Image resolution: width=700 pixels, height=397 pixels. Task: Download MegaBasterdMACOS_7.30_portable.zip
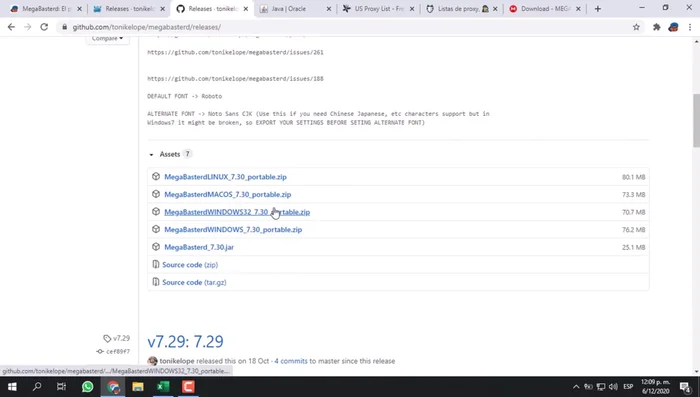click(x=228, y=194)
